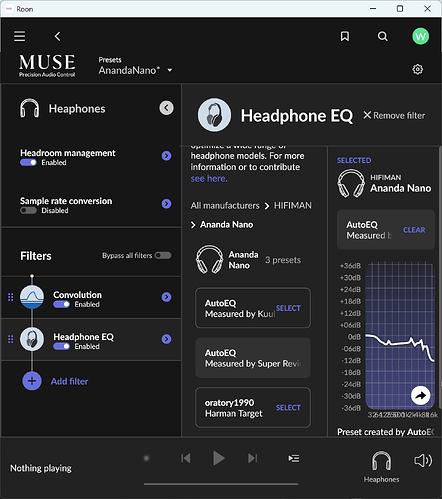Enable Sample rate conversion toggle
Screen dimensions: 442x499
tap(28, 211)
